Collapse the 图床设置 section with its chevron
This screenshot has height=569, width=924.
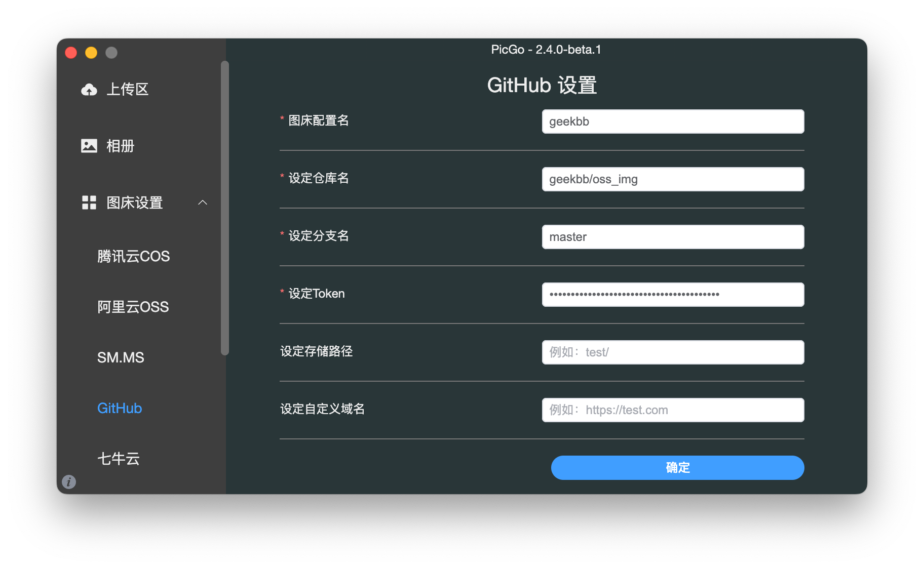(x=203, y=202)
